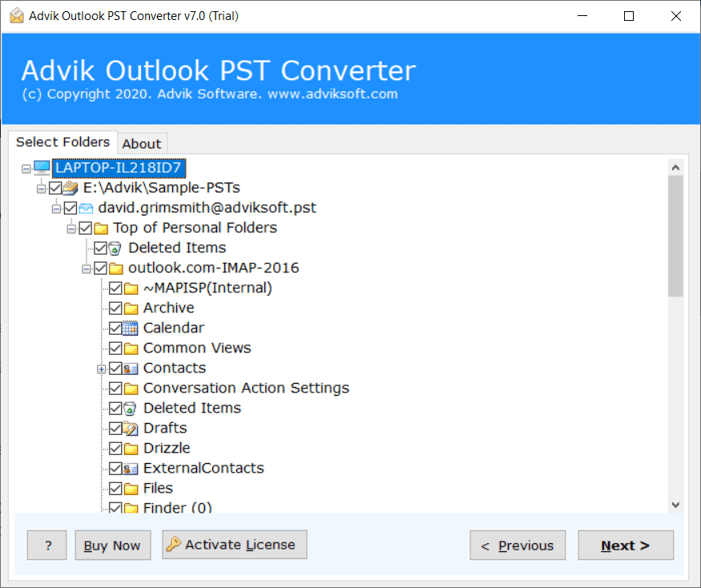
Task: Click the LAPTOP-IL218ID7 computer icon
Action: [x=42, y=167]
